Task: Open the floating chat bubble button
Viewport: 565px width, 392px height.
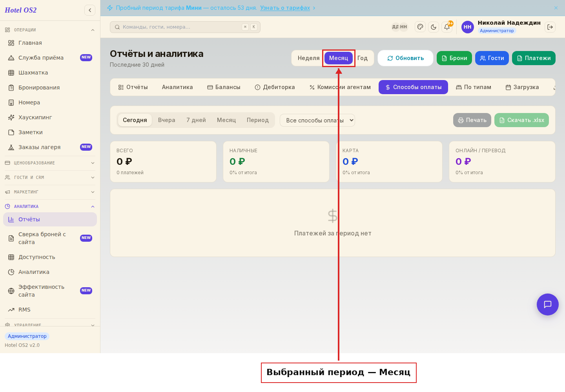Action: point(548,304)
